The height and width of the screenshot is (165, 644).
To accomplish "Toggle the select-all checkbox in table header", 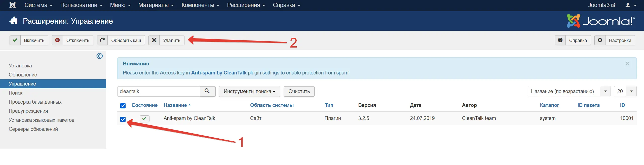I will [123, 106].
